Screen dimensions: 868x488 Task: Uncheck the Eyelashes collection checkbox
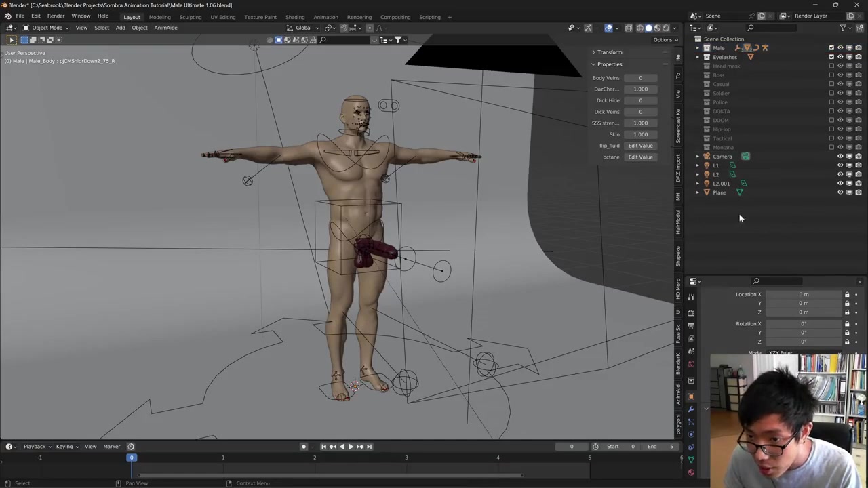pyautogui.click(x=831, y=57)
